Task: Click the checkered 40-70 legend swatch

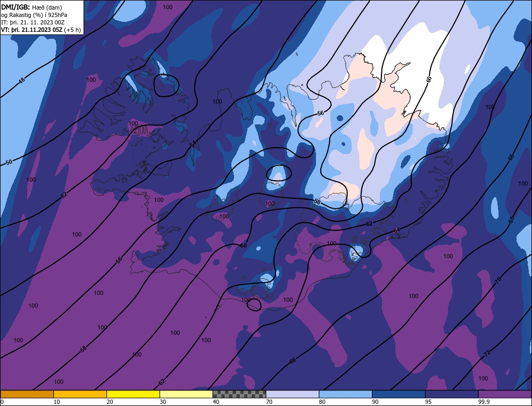Action: coord(239,394)
